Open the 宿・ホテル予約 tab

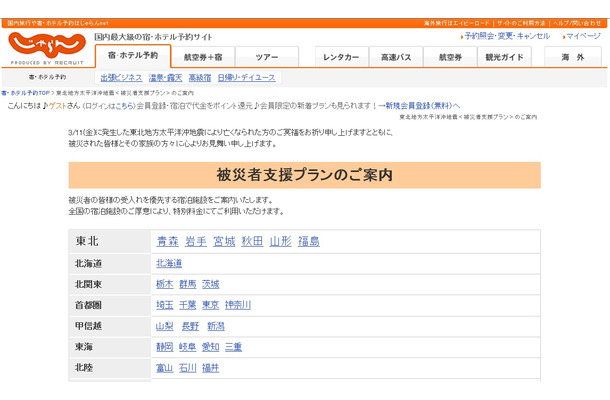[x=133, y=56]
